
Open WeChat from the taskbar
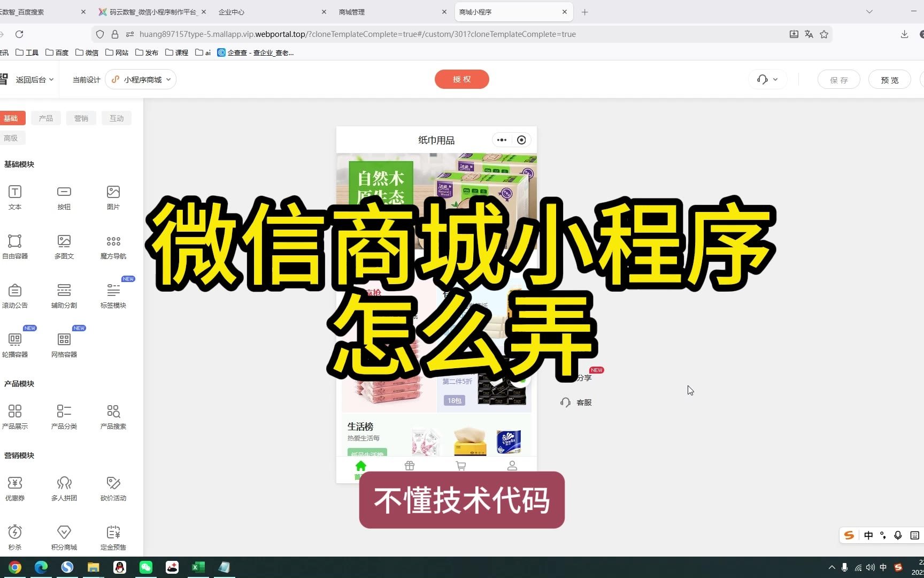click(146, 567)
